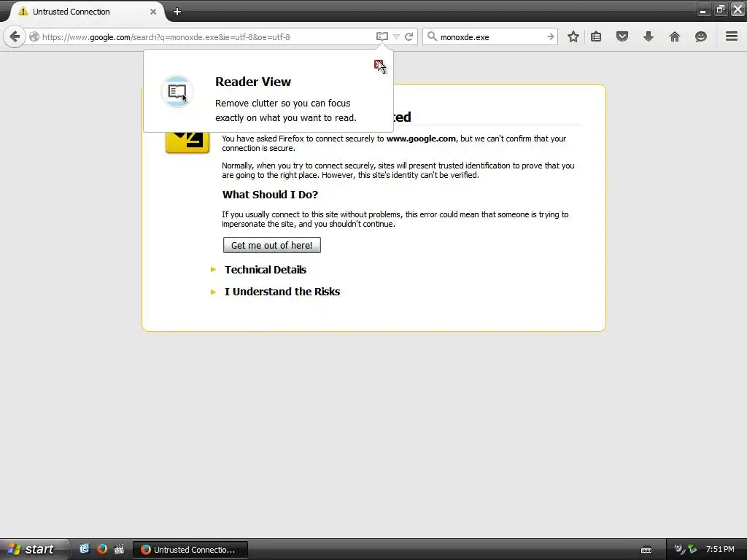Select the Untrusted Connection tab

[x=86, y=12]
